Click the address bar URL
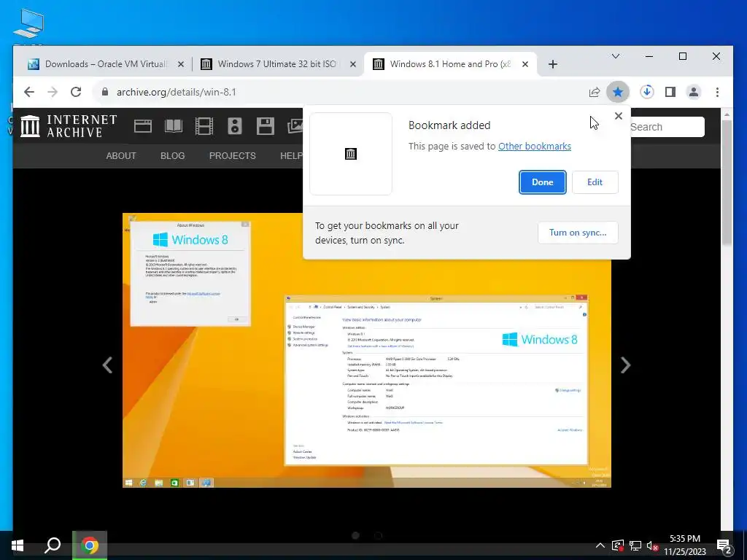The height and width of the screenshot is (560, 747). (x=177, y=92)
